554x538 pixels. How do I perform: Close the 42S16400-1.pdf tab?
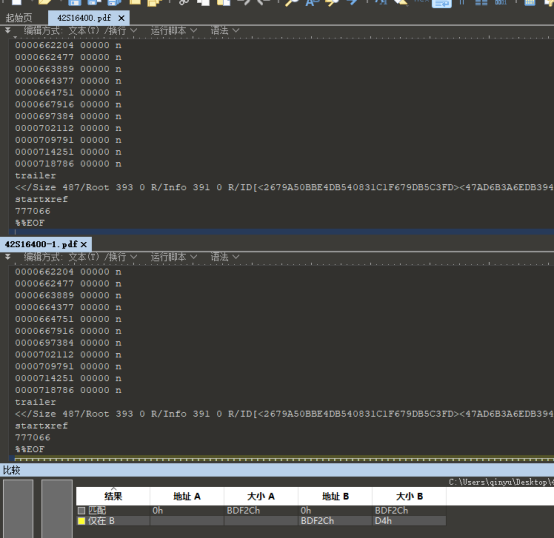tap(84, 244)
